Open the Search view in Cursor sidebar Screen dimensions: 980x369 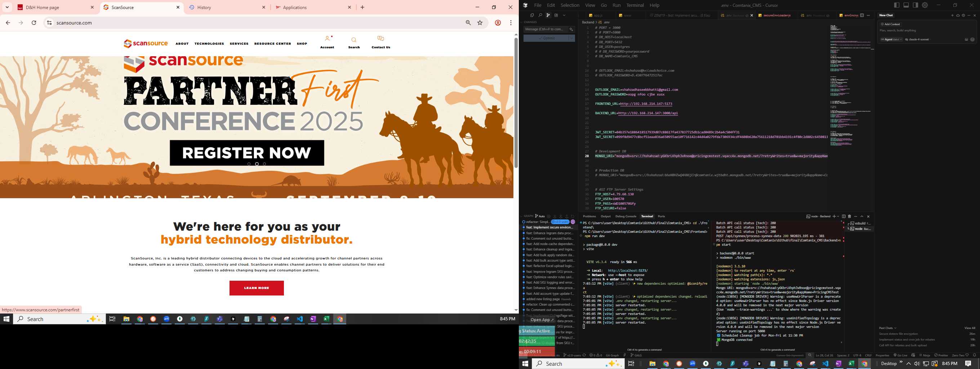(540, 15)
